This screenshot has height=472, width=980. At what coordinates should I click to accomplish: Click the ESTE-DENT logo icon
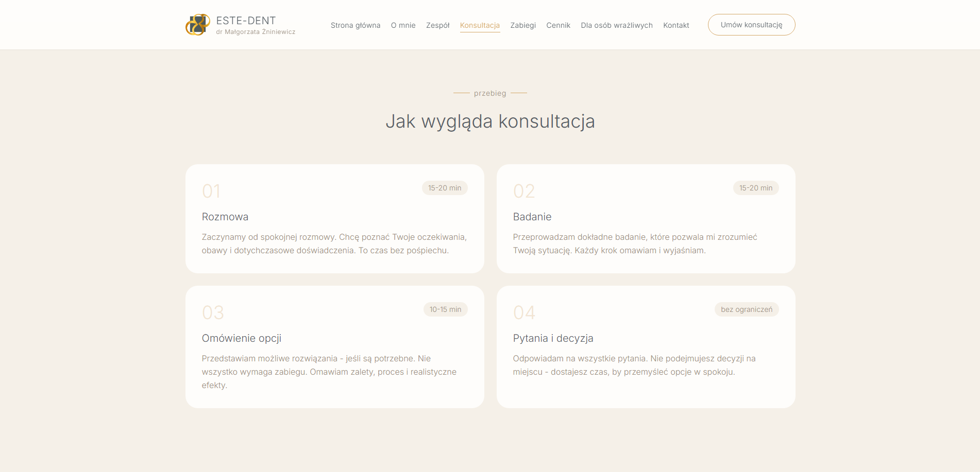point(198,25)
